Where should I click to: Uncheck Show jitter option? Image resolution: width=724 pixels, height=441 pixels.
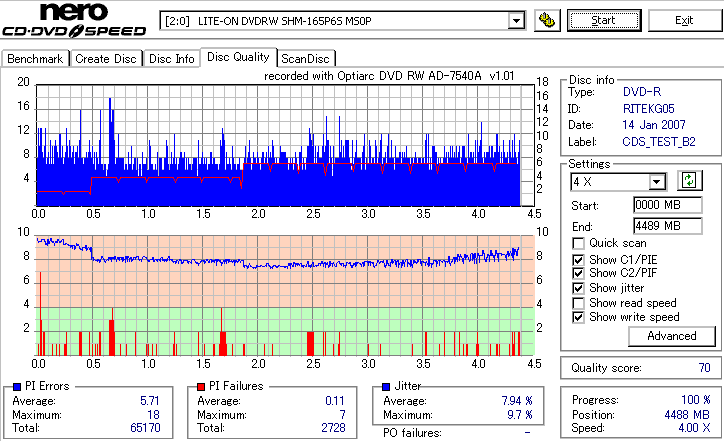click(578, 288)
